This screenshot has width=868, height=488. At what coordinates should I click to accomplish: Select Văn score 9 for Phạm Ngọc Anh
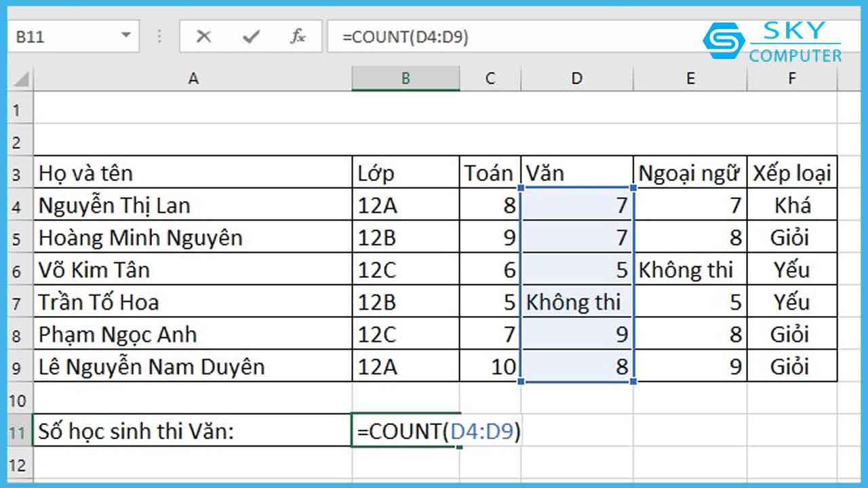(x=576, y=335)
